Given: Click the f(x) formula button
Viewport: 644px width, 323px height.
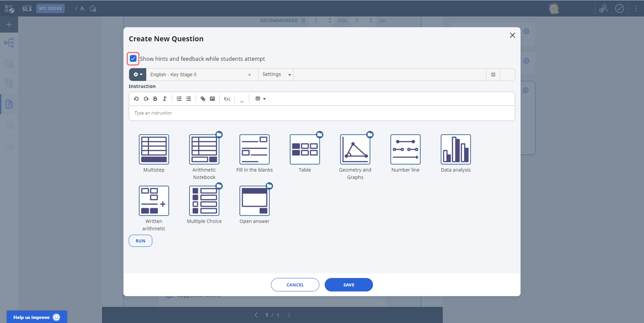Looking at the screenshot, I should pyautogui.click(x=227, y=99).
